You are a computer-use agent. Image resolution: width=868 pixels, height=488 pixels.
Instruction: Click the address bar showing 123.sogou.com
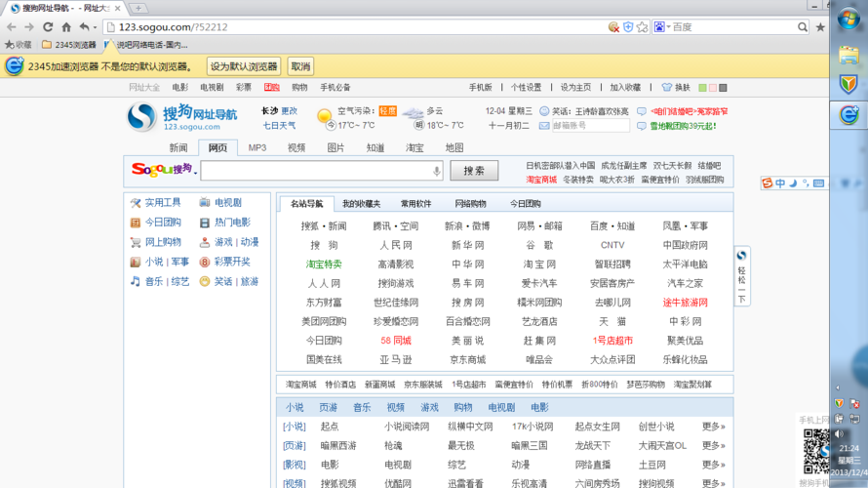click(354, 26)
